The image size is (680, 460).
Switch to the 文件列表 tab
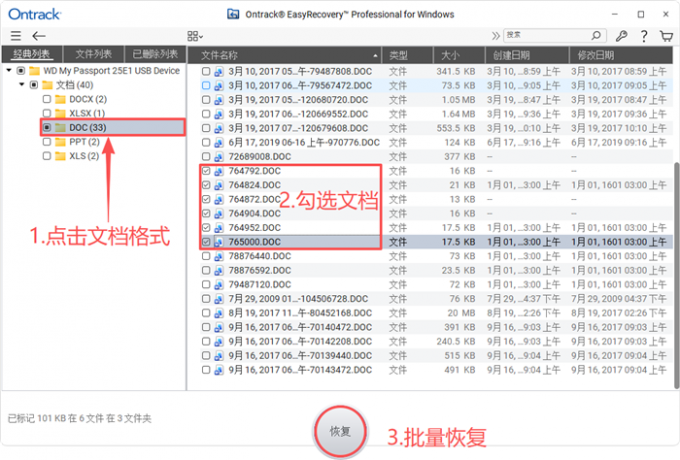click(94, 55)
